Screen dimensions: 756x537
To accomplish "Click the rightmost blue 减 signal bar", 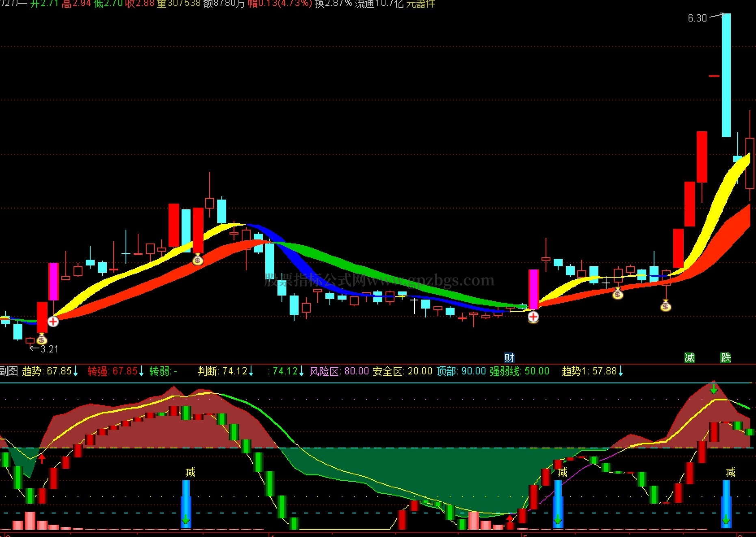I will coord(726,504).
